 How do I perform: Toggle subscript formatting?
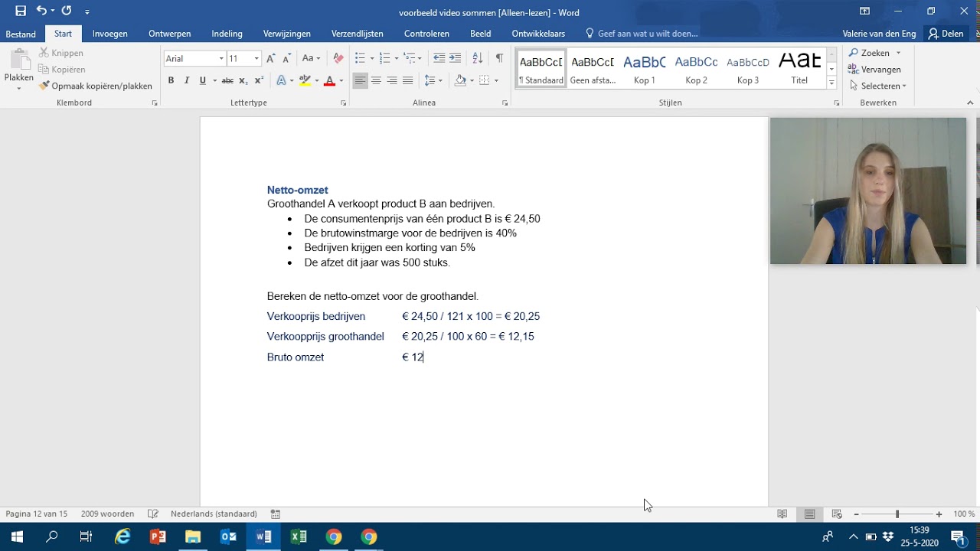click(x=243, y=80)
